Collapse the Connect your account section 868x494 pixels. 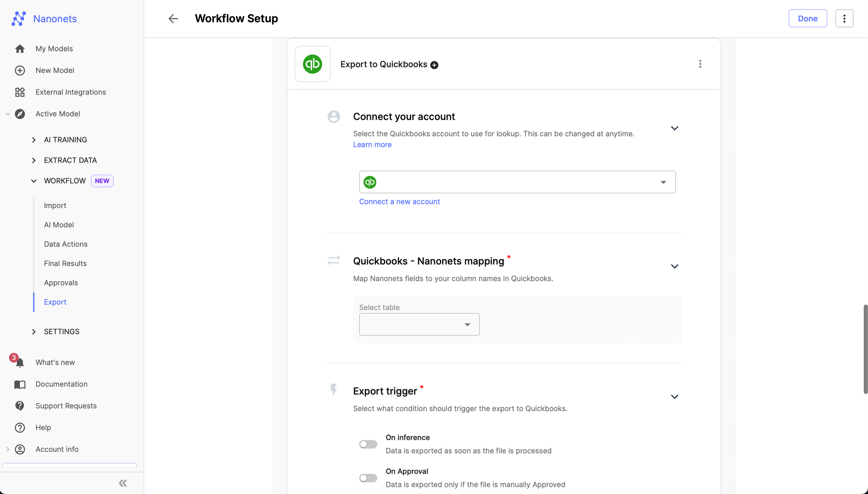[x=674, y=128]
